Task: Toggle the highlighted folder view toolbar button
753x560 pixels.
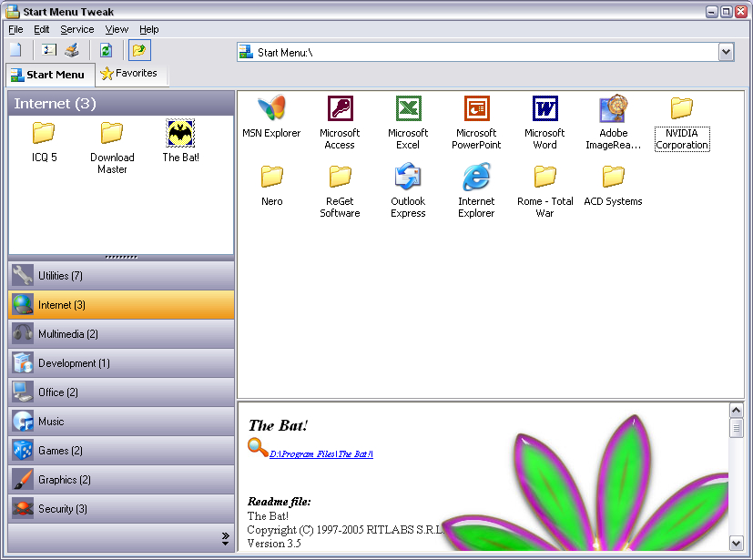Action: tap(139, 50)
